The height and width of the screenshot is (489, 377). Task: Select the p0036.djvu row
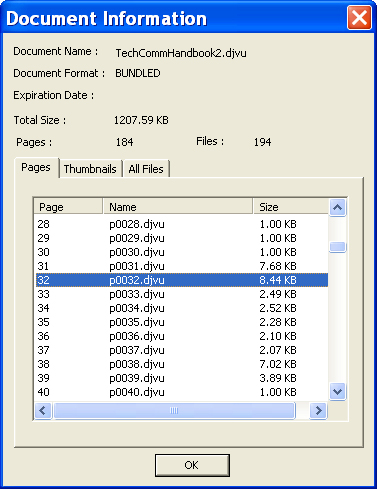tap(182, 336)
